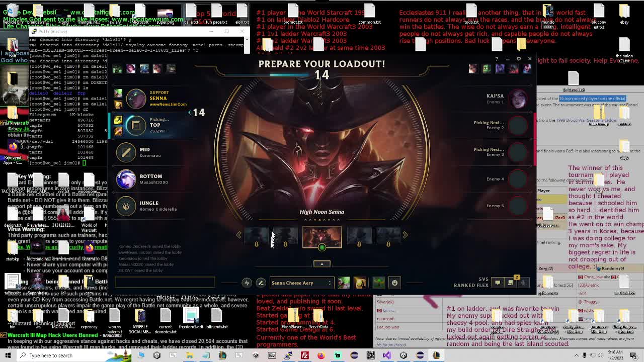Open the emote selection smiley button
This screenshot has height=362, width=644.
point(394,283)
